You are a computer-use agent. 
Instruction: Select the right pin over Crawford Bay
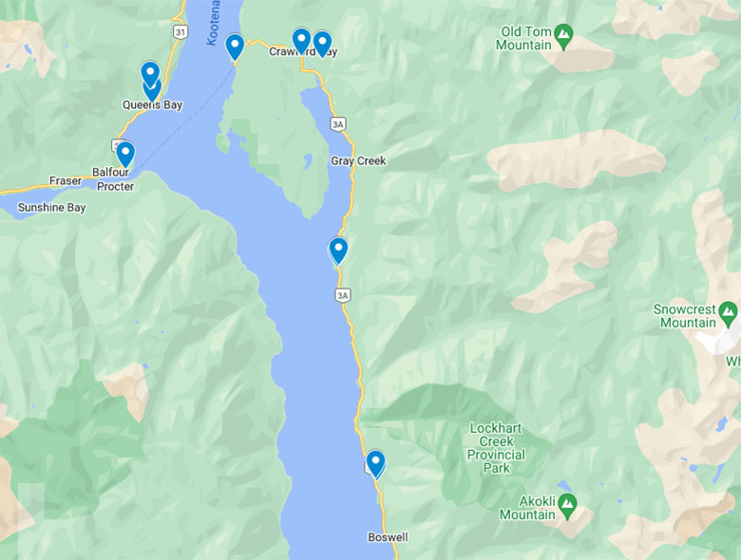pos(322,43)
